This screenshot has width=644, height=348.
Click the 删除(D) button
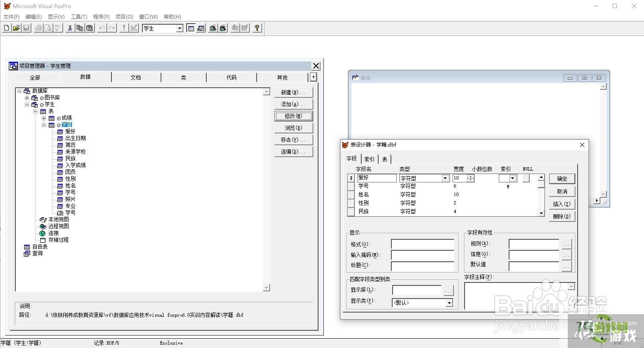562,216
